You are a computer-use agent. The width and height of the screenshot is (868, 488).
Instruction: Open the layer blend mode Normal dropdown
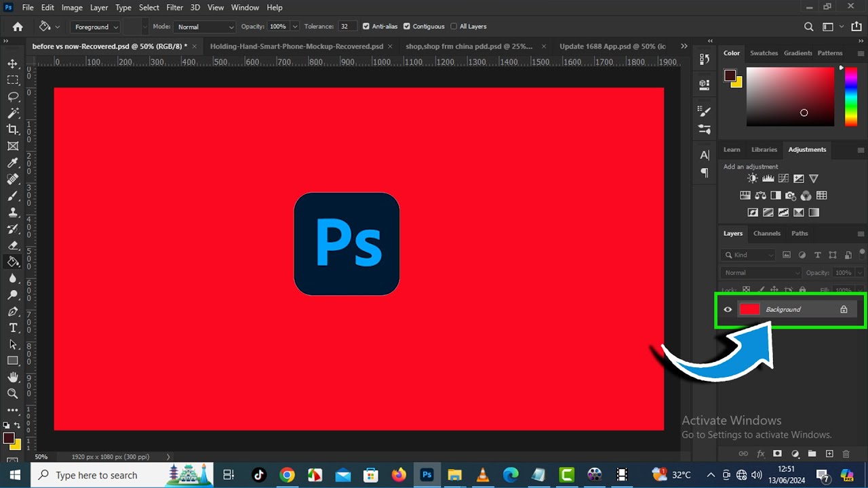coord(762,272)
